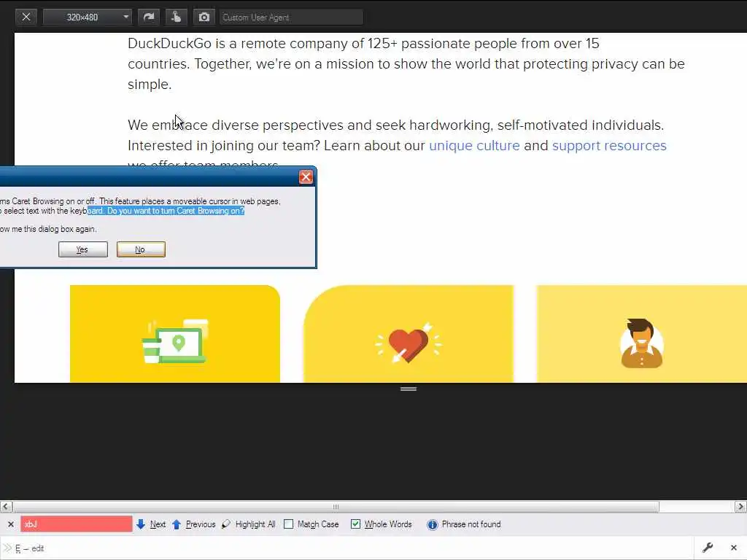Close the responsive design mode
Screen dimensions: 747x560
tap(26, 17)
